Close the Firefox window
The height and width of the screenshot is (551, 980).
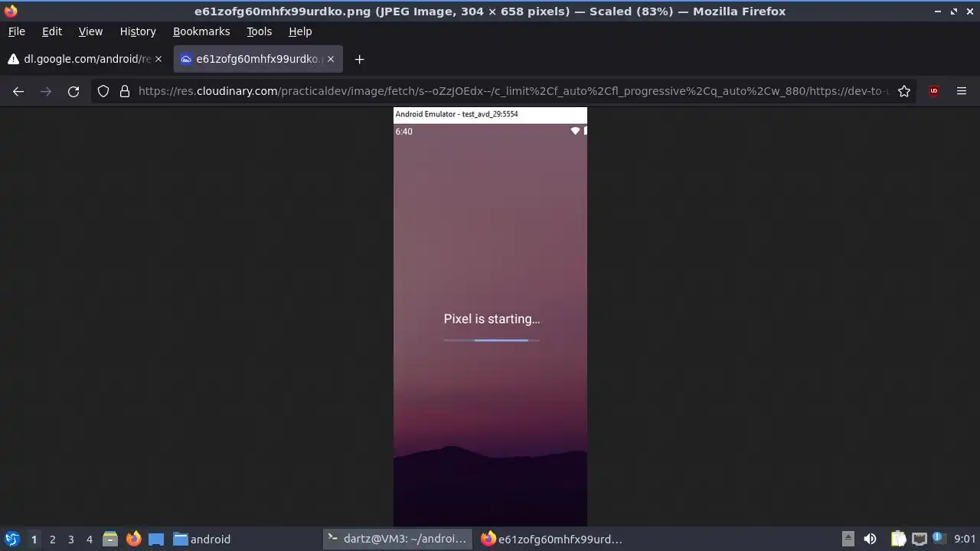(x=970, y=11)
